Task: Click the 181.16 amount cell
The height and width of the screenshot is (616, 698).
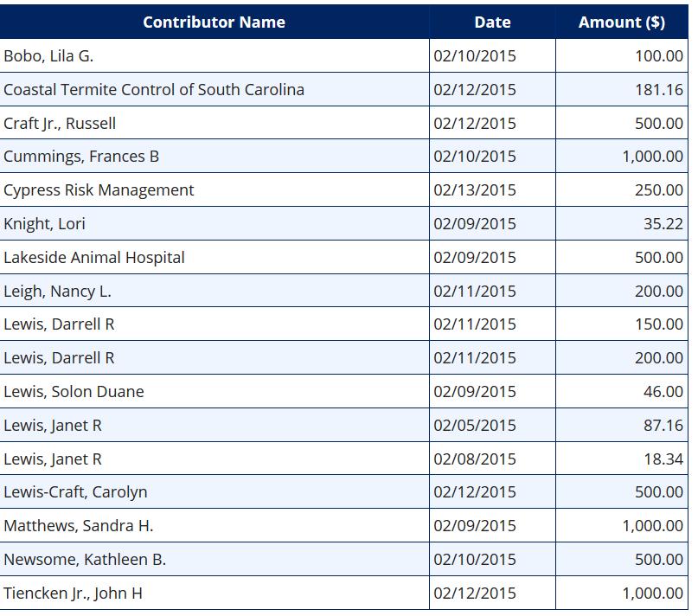Action: click(622, 89)
